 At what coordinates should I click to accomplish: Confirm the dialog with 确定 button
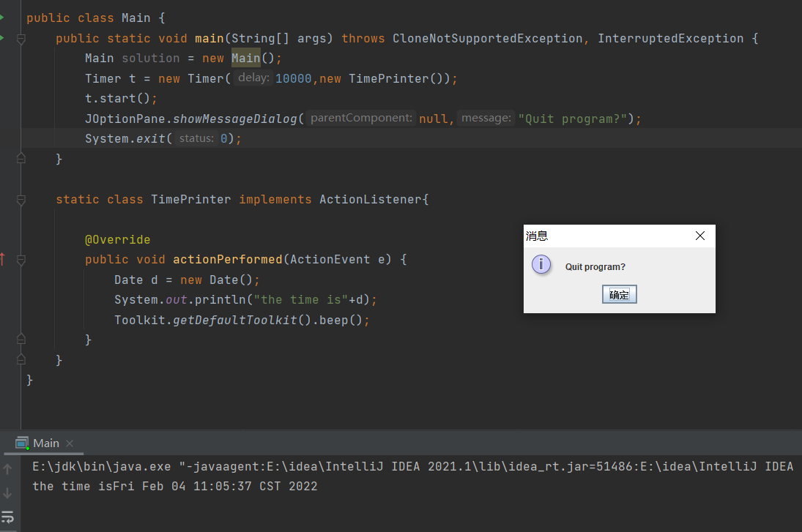620,294
